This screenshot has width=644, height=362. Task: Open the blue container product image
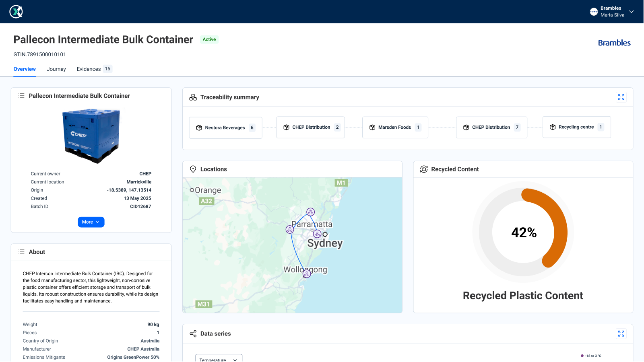[x=91, y=136]
